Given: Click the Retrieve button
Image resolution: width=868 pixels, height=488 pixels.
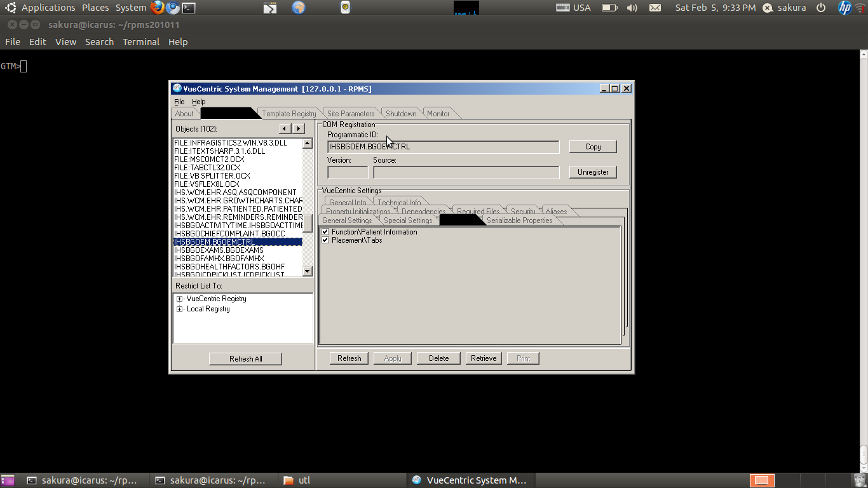Looking at the screenshot, I should click(x=484, y=358).
